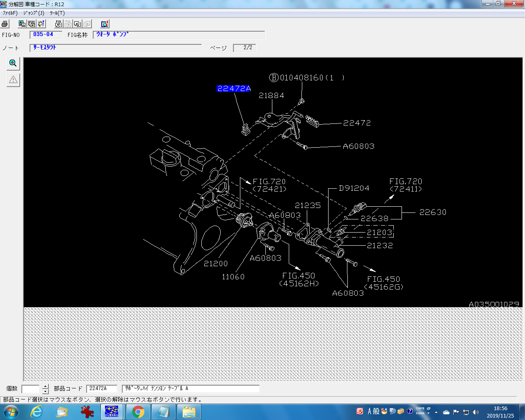Select part code 21203 in diagram
The image size is (525, 420).
click(380, 233)
